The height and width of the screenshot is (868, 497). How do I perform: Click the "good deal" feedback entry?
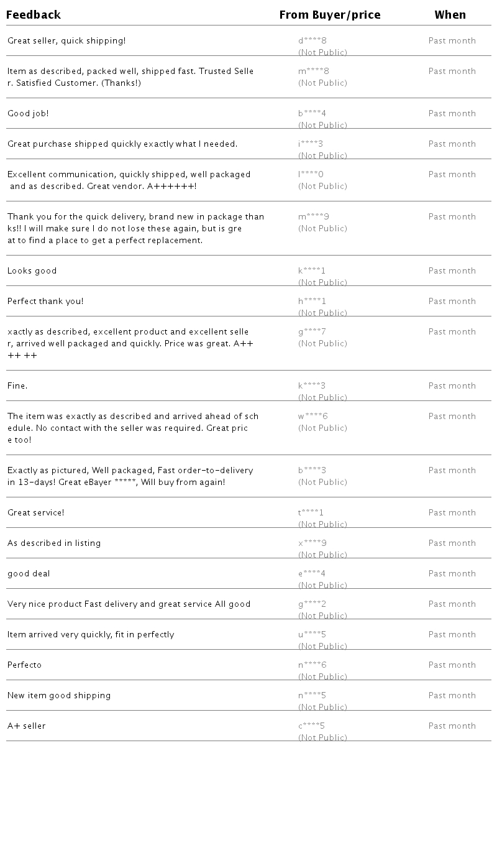(29, 574)
